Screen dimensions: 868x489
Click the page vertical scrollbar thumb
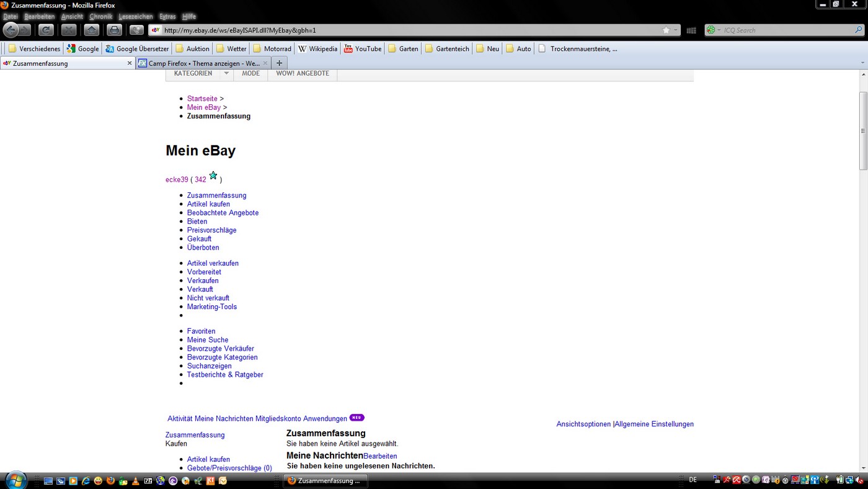(x=862, y=130)
